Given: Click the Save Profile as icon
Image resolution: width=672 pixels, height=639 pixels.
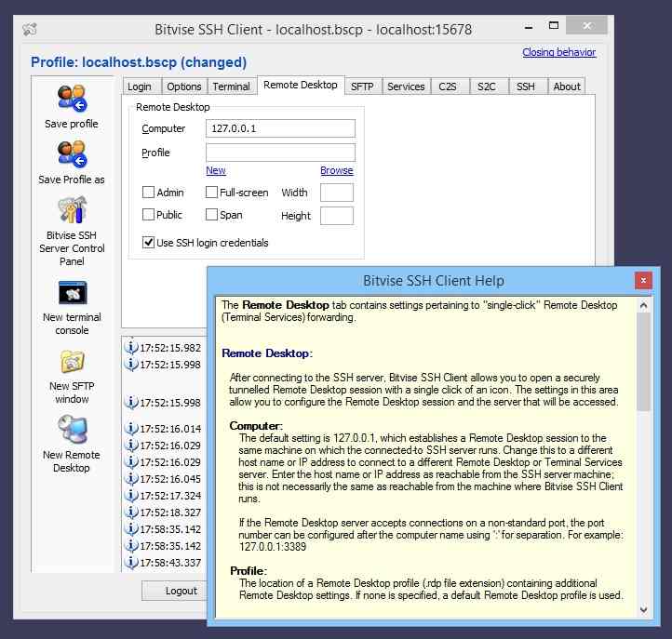Looking at the screenshot, I should click(x=72, y=154).
